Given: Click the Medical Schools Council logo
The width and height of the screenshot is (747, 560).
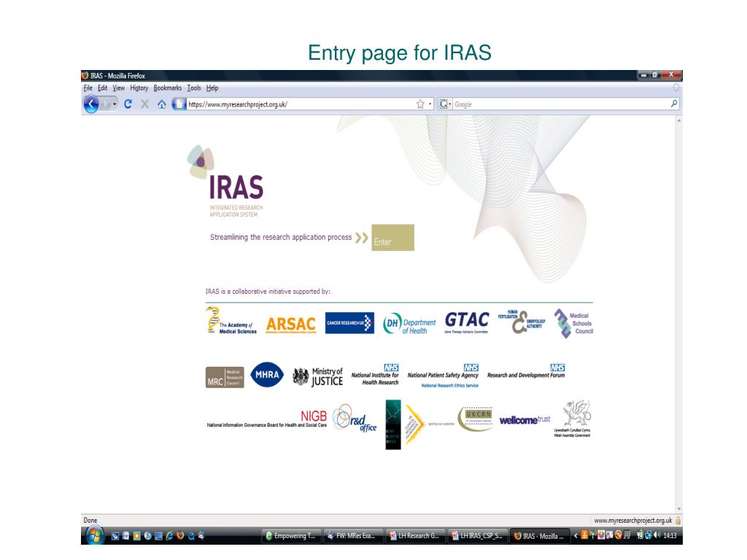Looking at the screenshot, I should 573,323.
